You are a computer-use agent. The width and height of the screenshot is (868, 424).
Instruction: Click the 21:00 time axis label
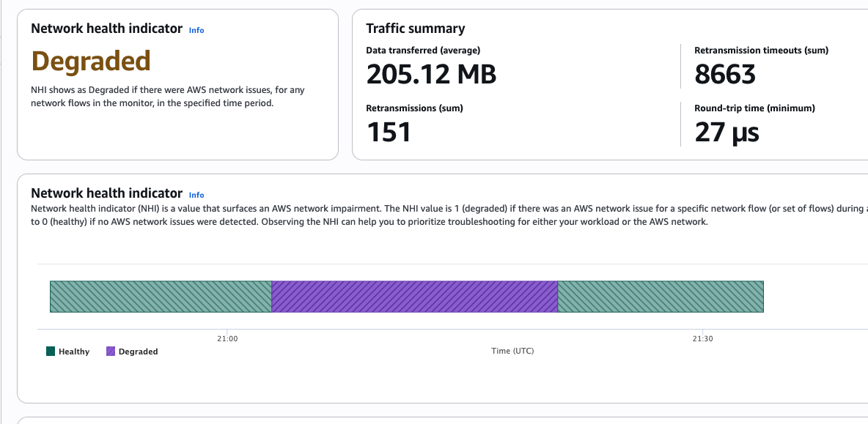[227, 339]
